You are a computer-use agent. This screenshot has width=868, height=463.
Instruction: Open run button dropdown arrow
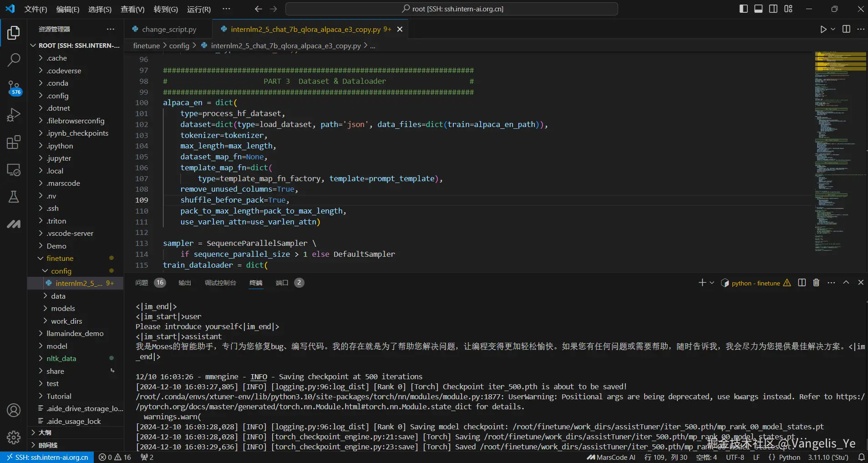pos(833,29)
